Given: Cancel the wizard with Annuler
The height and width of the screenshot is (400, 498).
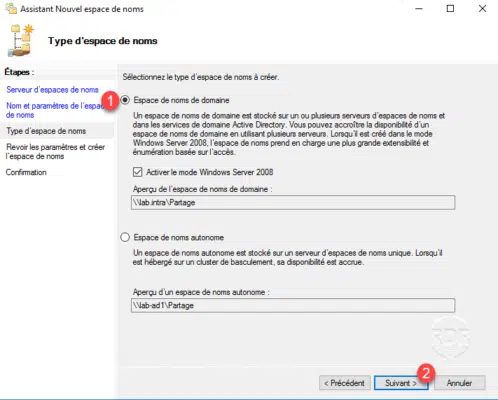Looking at the screenshot, I should pyautogui.click(x=459, y=383).
